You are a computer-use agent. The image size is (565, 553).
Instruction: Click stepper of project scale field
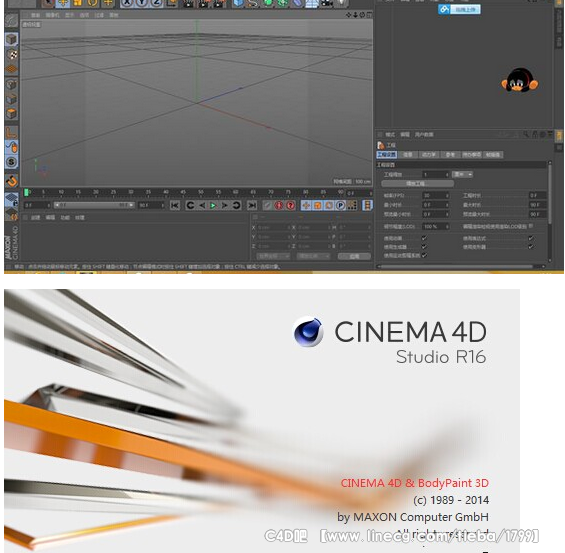448,175
